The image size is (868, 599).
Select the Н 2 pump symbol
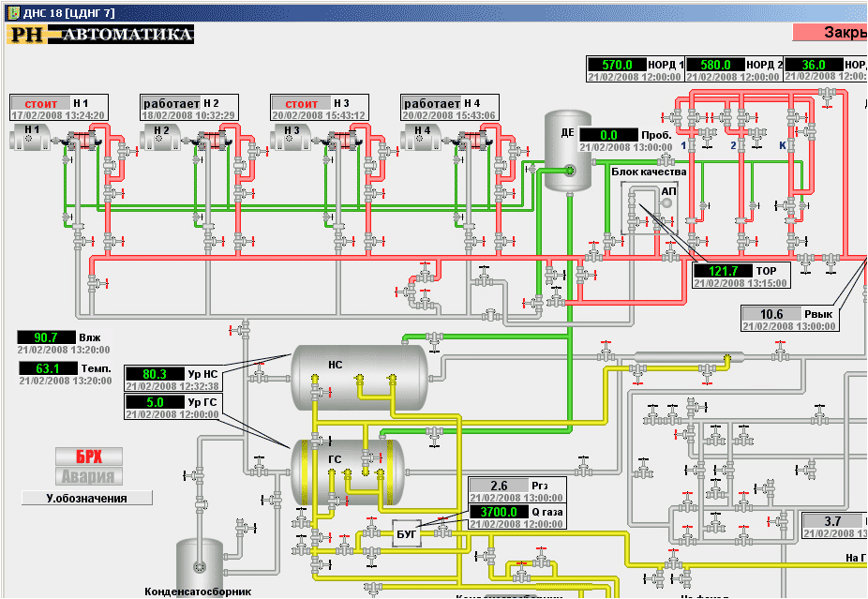(160, 139)
